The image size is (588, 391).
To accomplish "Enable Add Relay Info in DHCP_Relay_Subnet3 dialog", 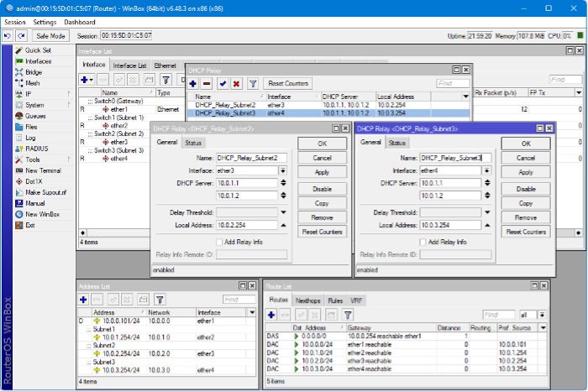I will [423, 242].
